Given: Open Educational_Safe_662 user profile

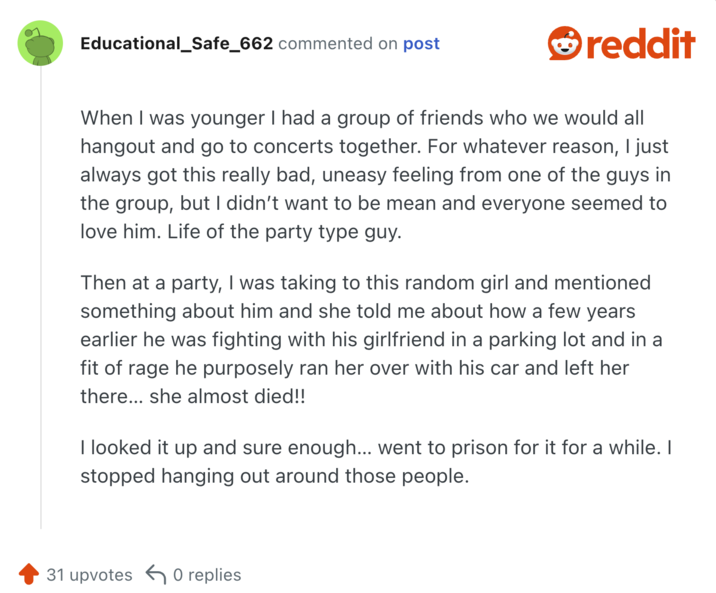Looking at the screenshot, I should [x=176, y=44].
